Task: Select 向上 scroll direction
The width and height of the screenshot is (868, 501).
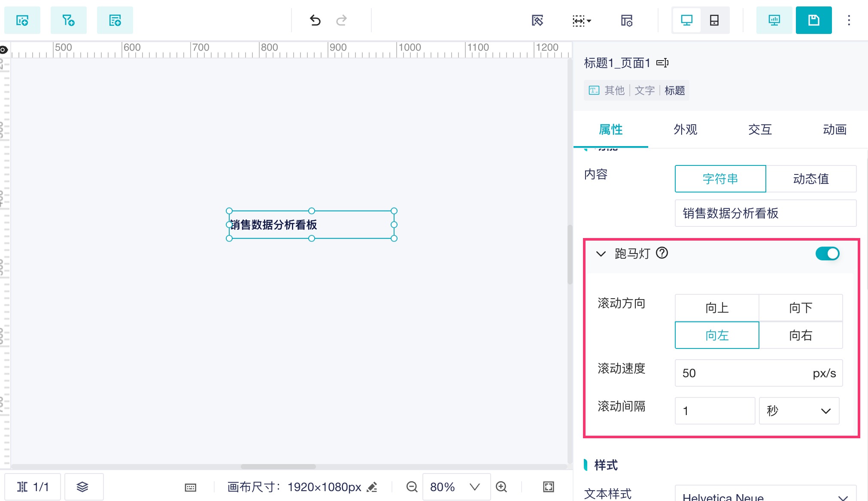Action: [717, 308]
